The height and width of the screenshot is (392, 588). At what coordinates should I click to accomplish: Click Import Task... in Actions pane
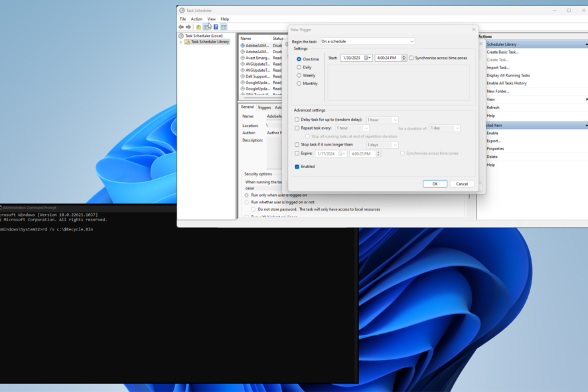(498, 68)
